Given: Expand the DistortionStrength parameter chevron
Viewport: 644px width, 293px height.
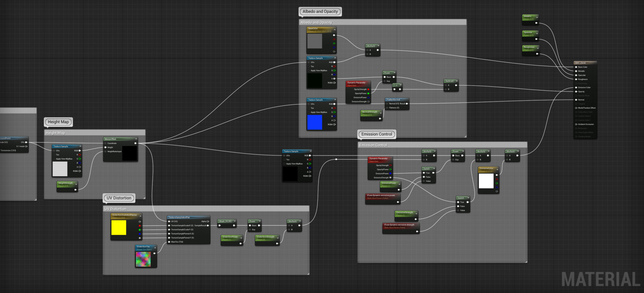Looking at the screenshot, I should pos(277,238).
